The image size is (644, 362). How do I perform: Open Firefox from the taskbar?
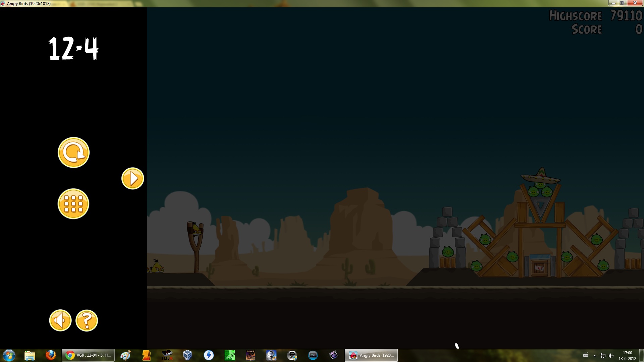click(x=51, y=355)
